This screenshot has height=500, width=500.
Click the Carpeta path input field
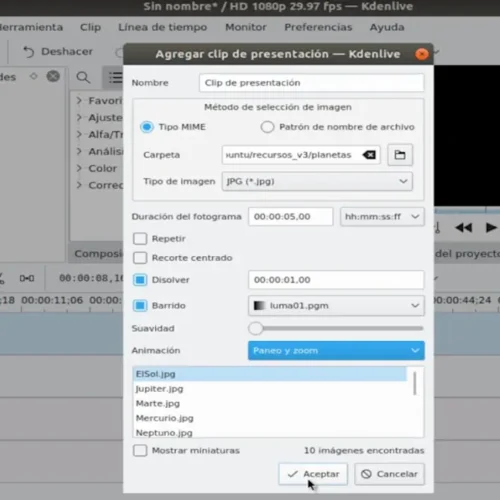tap(301, 155)
